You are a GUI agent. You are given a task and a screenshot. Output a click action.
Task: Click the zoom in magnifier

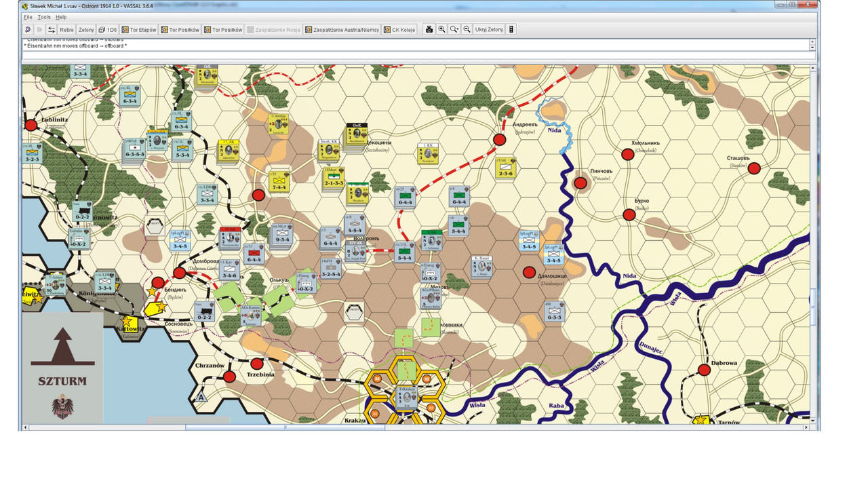pyautogui.click(x=441, y=29)
